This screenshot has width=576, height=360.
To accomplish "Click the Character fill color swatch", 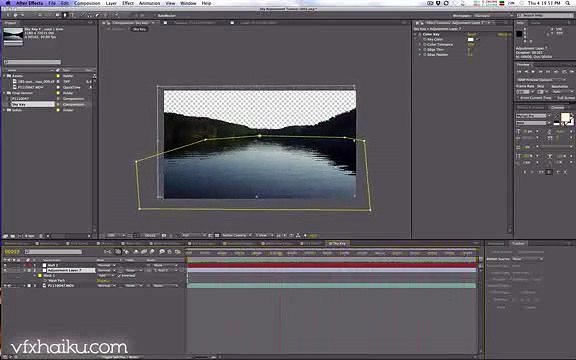I will pos(565,118).
